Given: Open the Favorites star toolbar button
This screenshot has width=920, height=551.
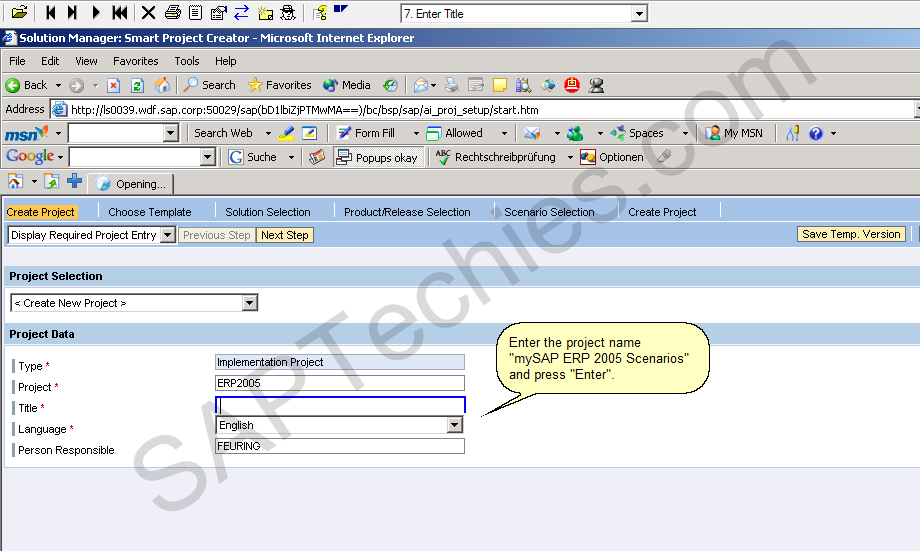Looking at the screenshot, I should (x=280, y=85).
